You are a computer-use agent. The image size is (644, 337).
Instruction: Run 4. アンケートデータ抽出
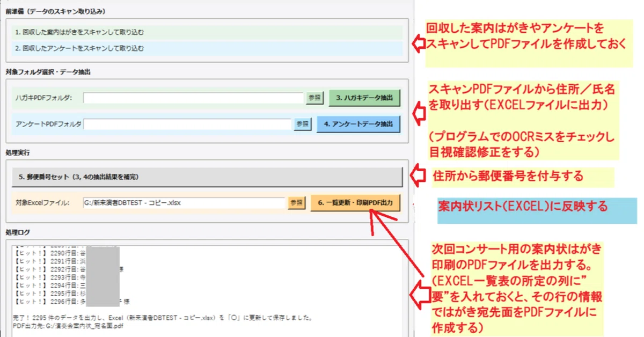pos(358,124)
